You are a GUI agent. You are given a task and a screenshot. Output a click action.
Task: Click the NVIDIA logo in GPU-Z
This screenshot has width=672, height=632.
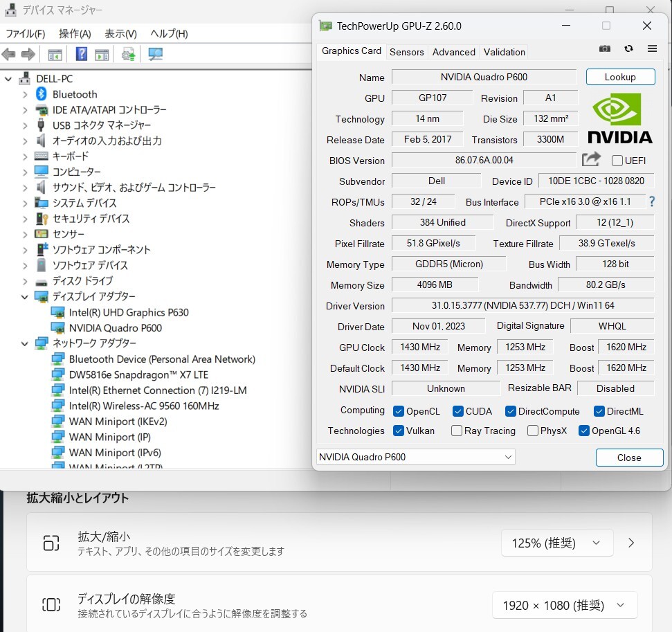tap(619, 118)
